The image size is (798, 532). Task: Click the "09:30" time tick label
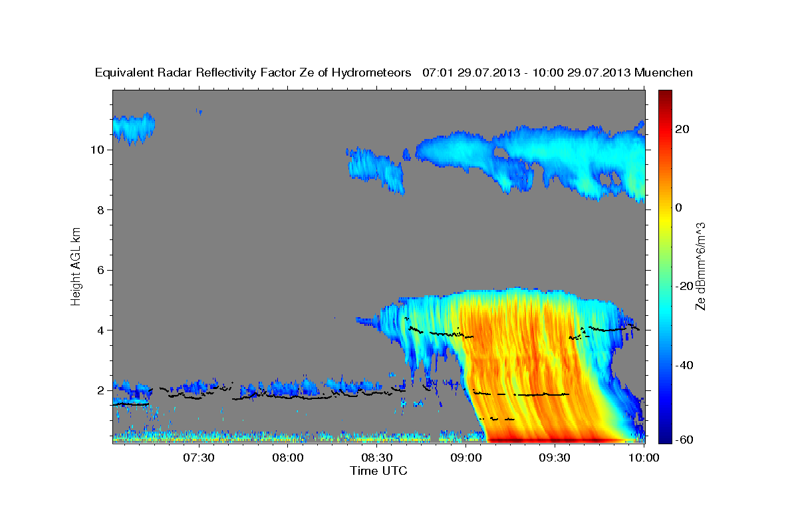coord(555,458)
